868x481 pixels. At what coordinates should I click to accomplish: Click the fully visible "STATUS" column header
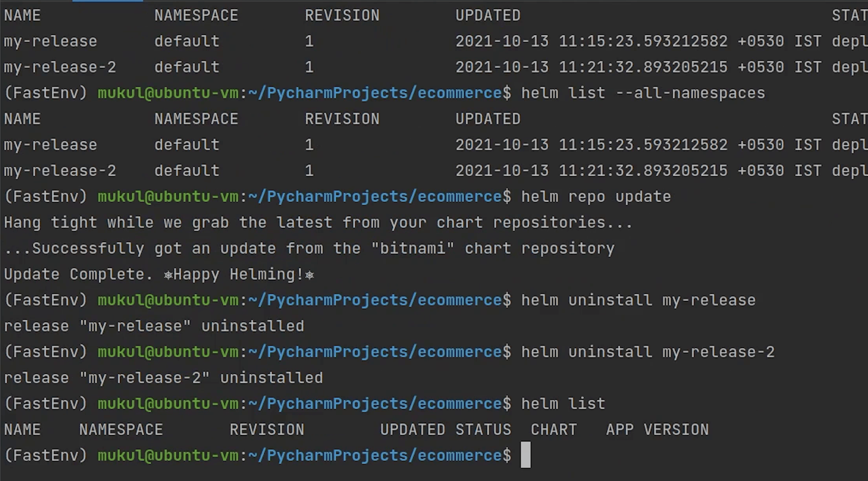pos(483,430)
